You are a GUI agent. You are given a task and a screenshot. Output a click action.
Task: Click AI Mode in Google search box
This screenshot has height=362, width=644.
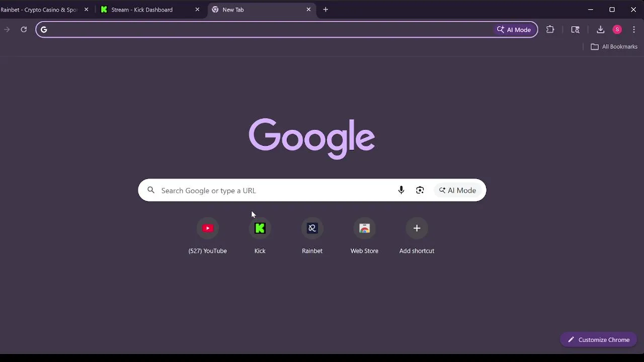457,190
